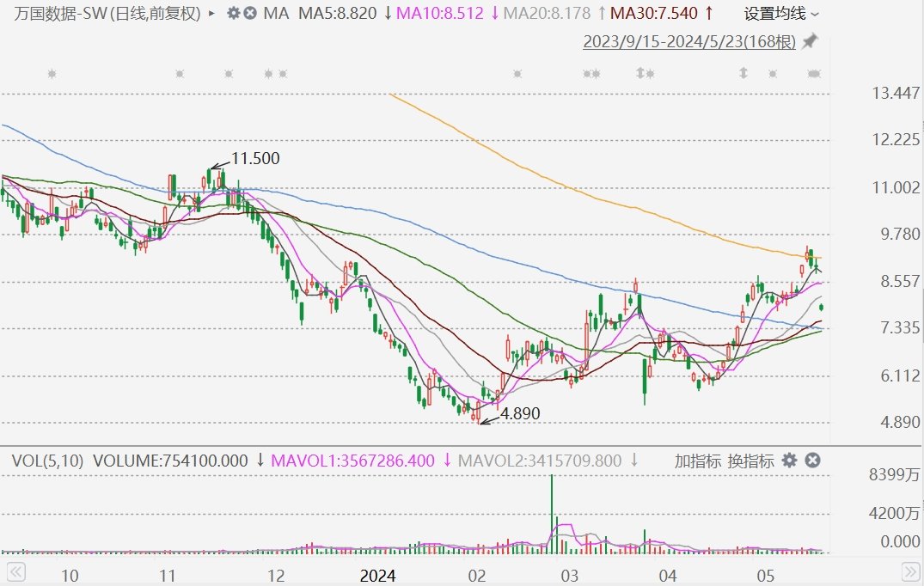The image size is (924, 586).
Task: Open the first event marker above the October candles
Action: (52, 74)
